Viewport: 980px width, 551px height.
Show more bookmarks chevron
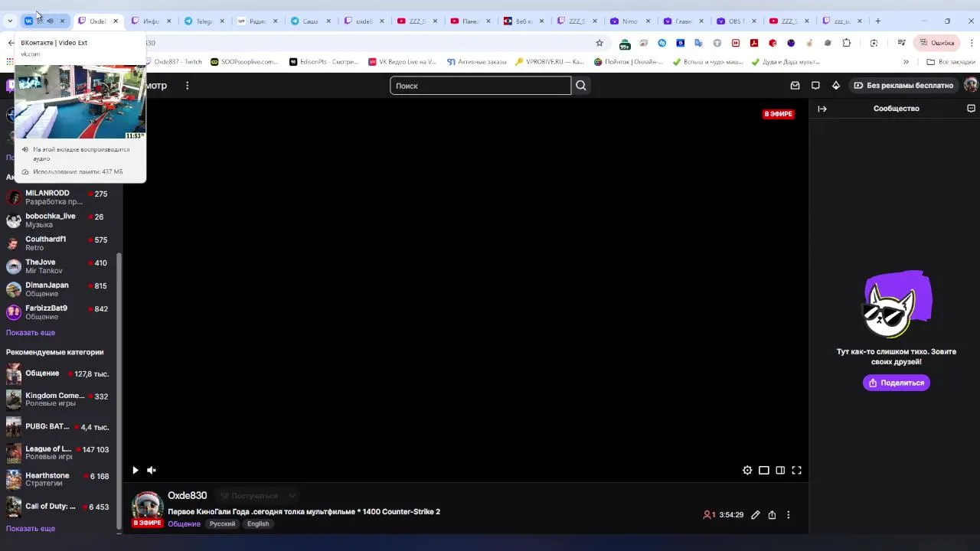tap(906, 62)
